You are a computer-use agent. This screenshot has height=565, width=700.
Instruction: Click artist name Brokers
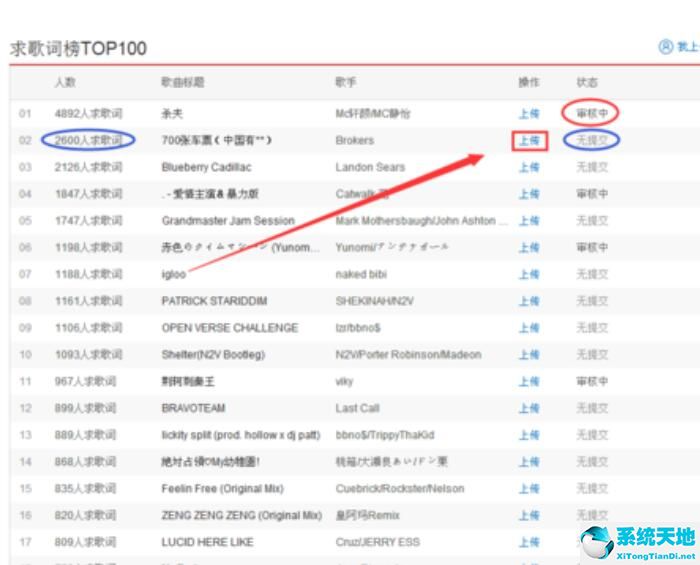[x=354, y=140]
